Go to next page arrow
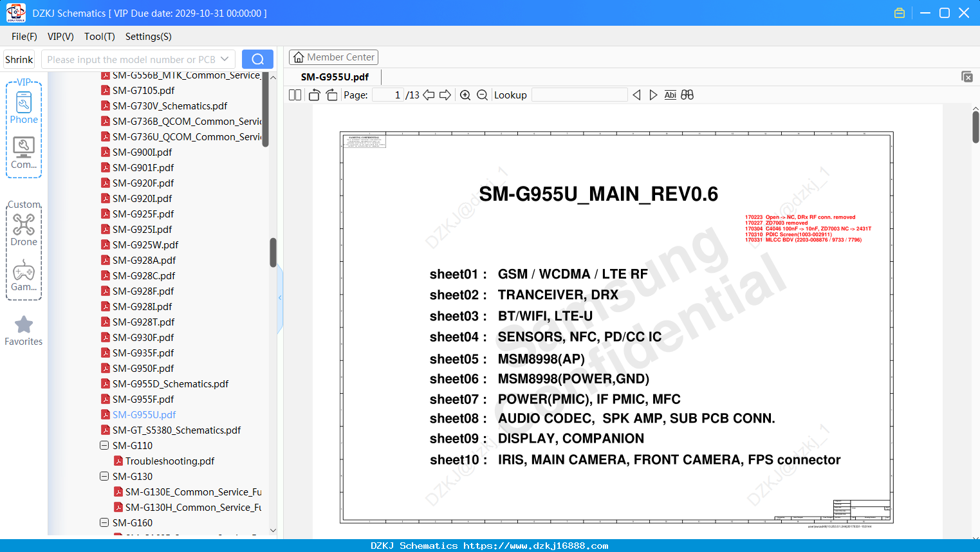 point(445,95)
